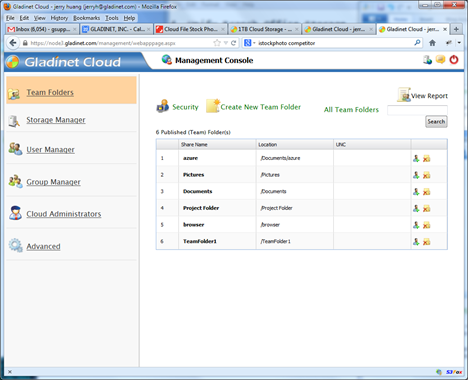The height and width of the screenshot is (380, 468).
Task: Add user to azure folder
Action: click(x=416, y=158)
